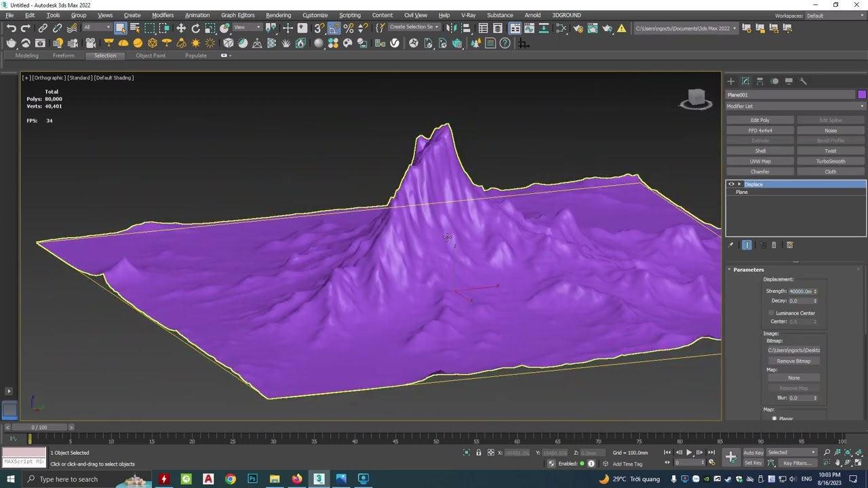Open the Modifier List dropdown
The image size is (868, 488).
(796, 106)
